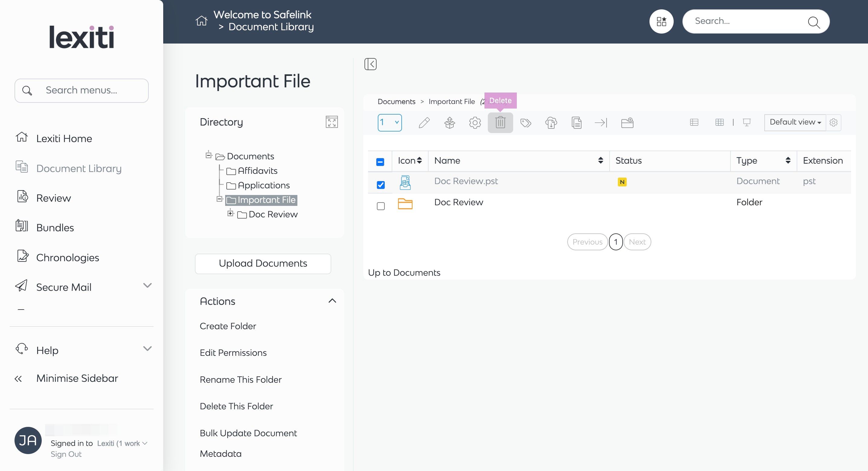Collapse the directory panel with the arrow icon
The height and width of the screenshot is (471, 868).
tap(370, 64)
